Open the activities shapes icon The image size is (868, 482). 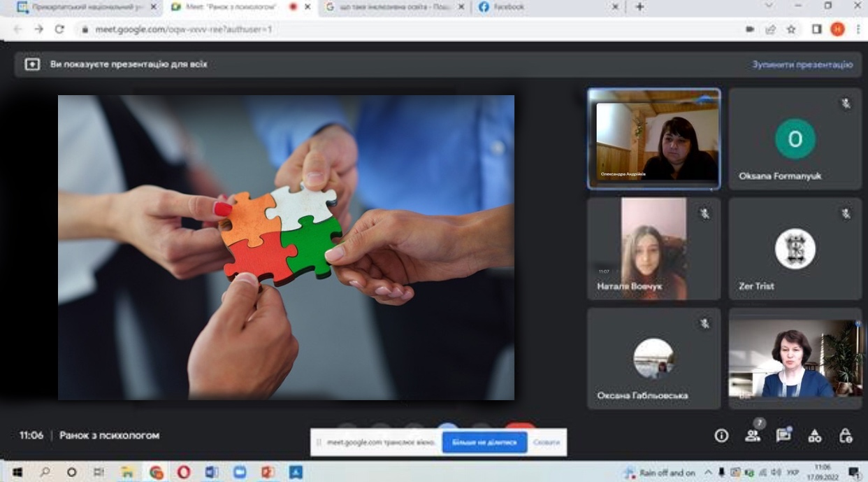click(815, 436)
